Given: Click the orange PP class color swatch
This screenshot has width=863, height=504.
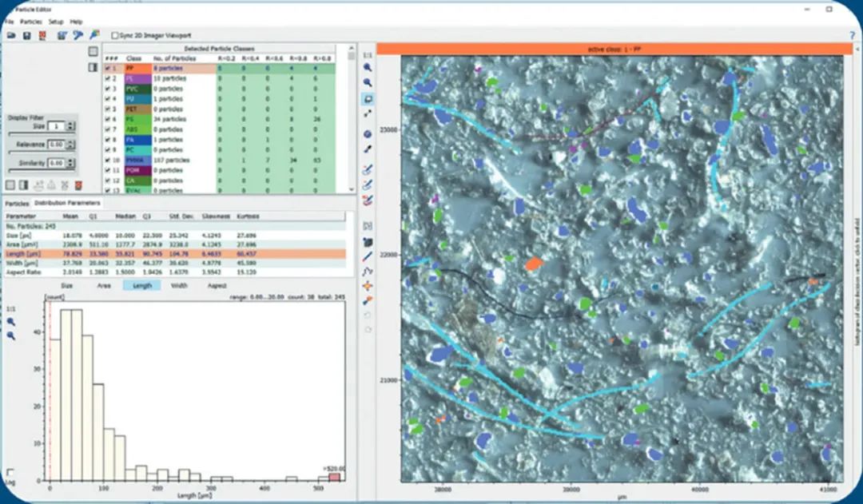Looking at the screenshot, I should [x=133, y=69].
